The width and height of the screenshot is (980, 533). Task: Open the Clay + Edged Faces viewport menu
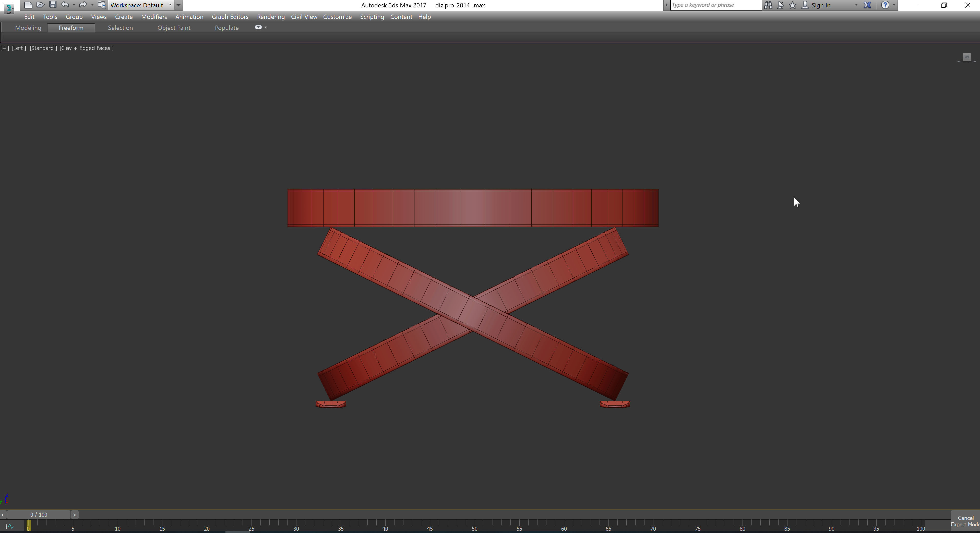[x=86, y=48]
